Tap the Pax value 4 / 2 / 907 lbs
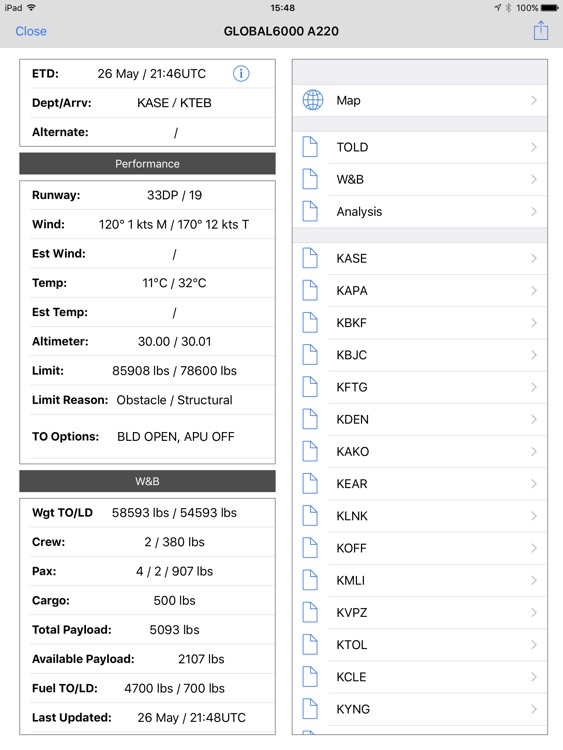 coord(174,571)
